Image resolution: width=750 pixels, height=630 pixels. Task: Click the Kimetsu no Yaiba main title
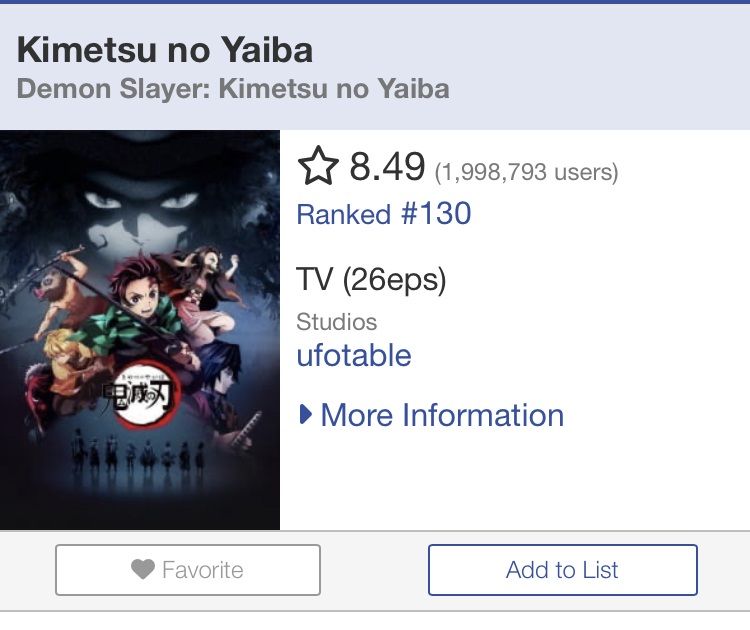click(x=165, y=49)
